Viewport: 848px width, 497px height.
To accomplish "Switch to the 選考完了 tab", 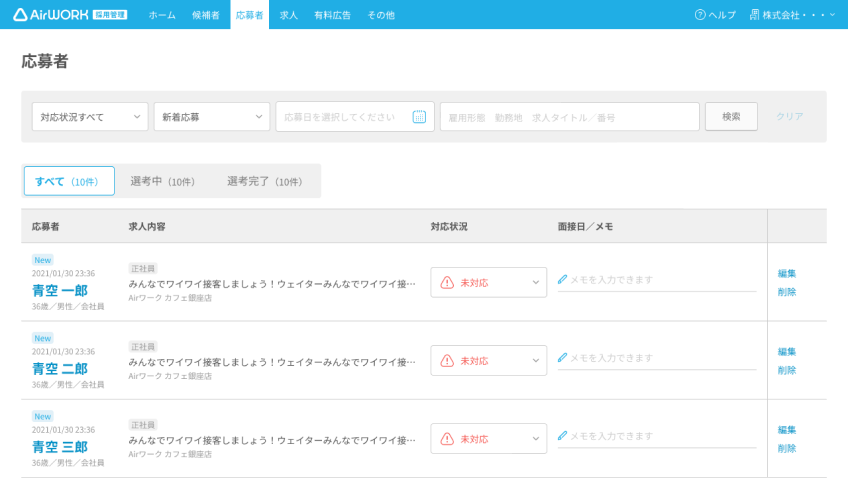I will tap(264, 181).
